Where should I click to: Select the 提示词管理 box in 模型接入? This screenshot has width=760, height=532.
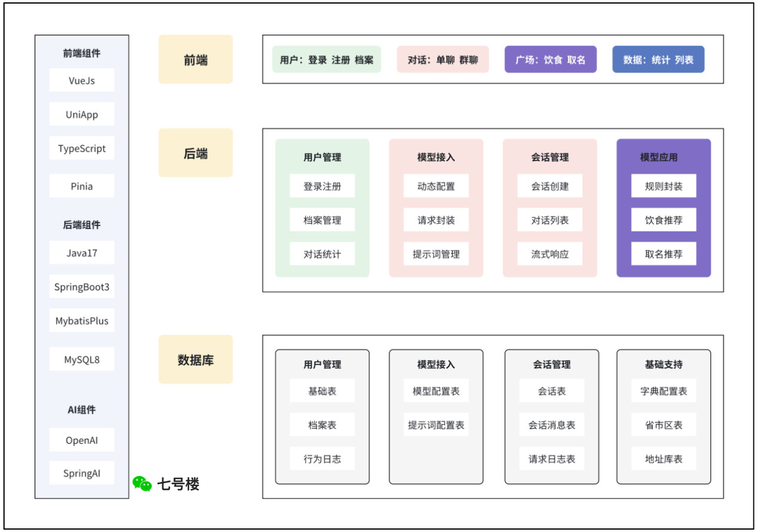click(x=436, y=254)
